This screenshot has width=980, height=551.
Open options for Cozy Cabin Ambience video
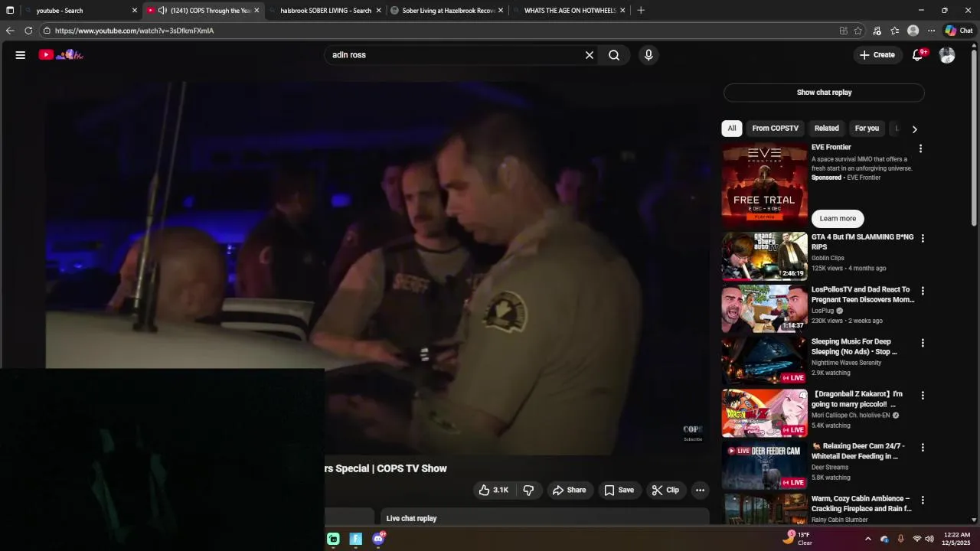923,500
